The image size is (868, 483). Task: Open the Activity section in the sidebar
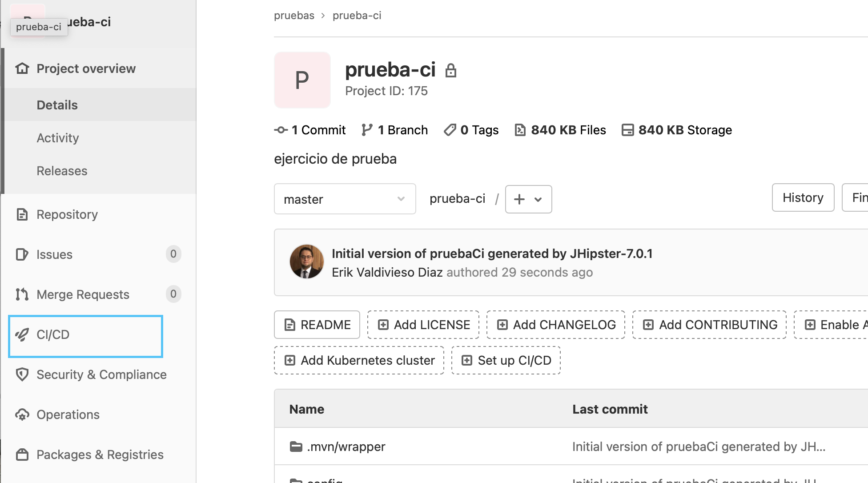tap(58, 138)
